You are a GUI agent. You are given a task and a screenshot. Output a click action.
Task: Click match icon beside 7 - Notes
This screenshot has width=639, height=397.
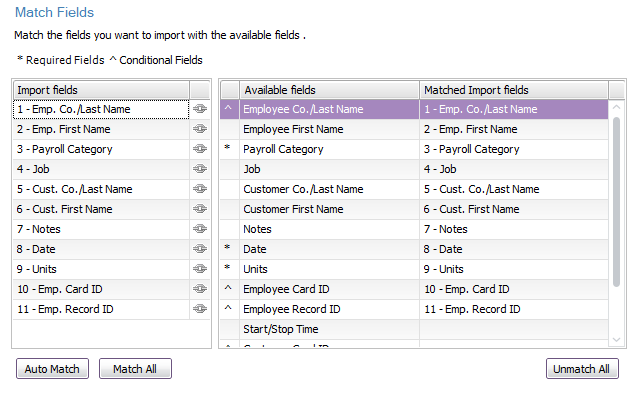coord(200,229)
